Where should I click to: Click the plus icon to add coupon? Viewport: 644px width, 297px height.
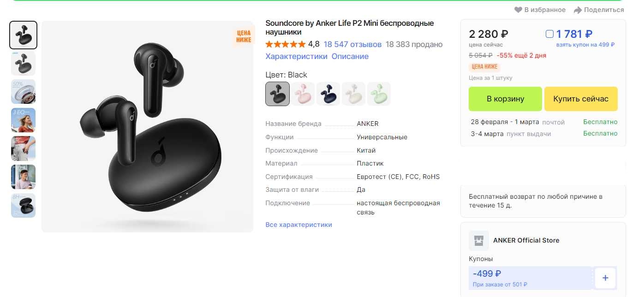click(605, 278)
